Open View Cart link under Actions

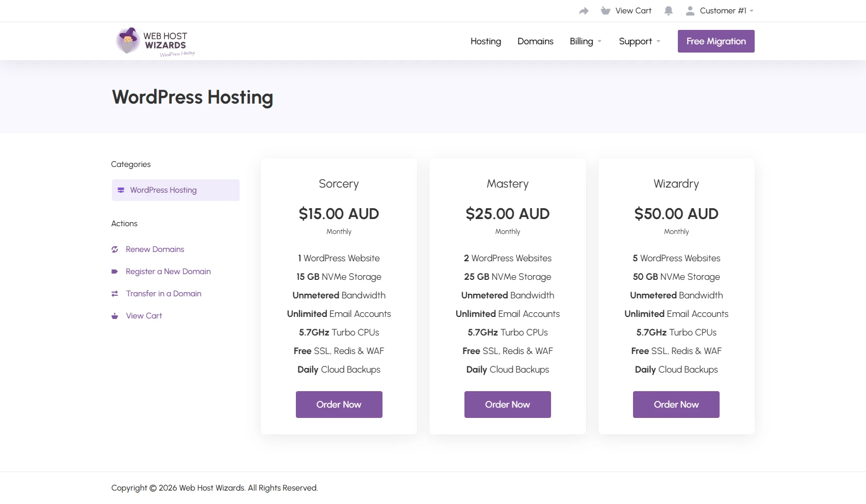point(144,316)
